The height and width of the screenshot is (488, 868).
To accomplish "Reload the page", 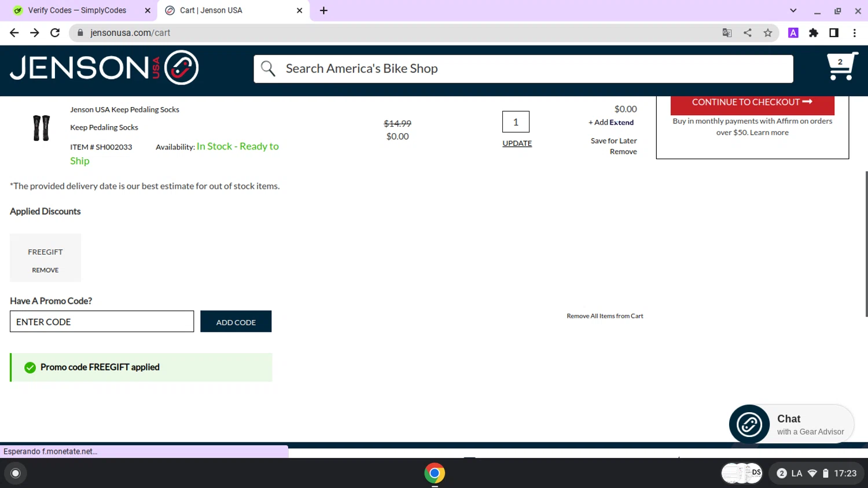I will tap(55, 33).
